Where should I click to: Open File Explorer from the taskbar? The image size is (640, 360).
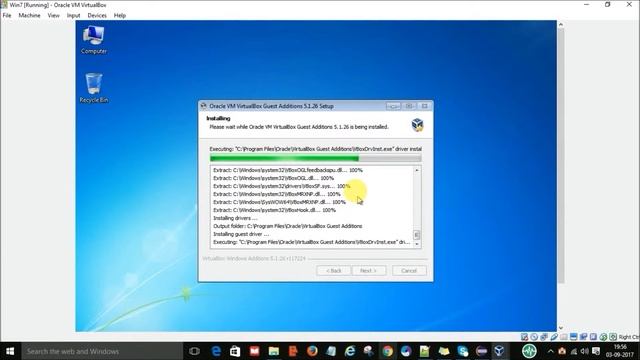[273, 351]
